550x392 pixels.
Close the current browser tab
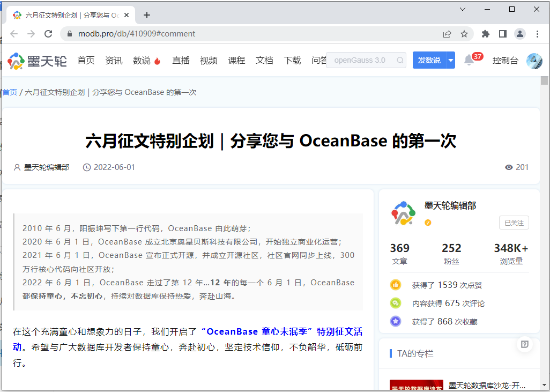[127, 15]
